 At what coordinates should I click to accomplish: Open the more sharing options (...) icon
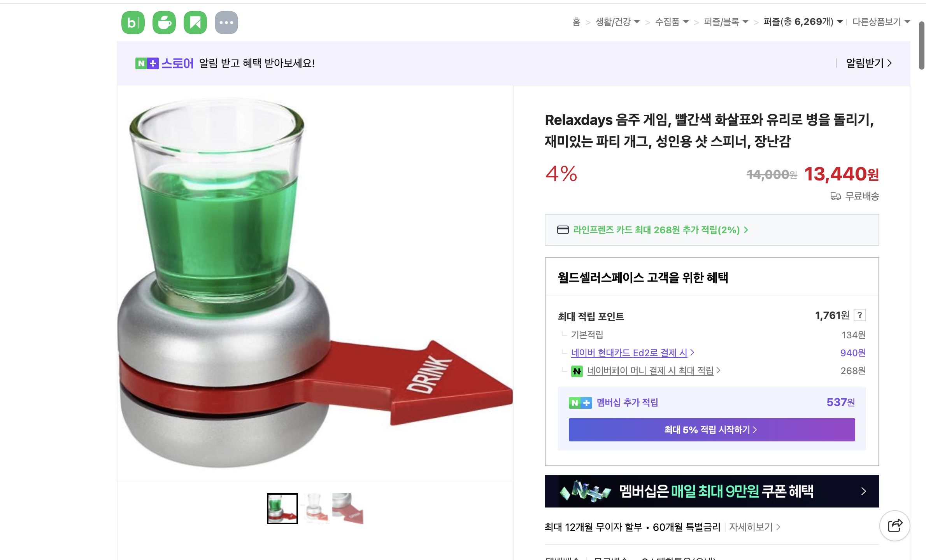[227, 22]
